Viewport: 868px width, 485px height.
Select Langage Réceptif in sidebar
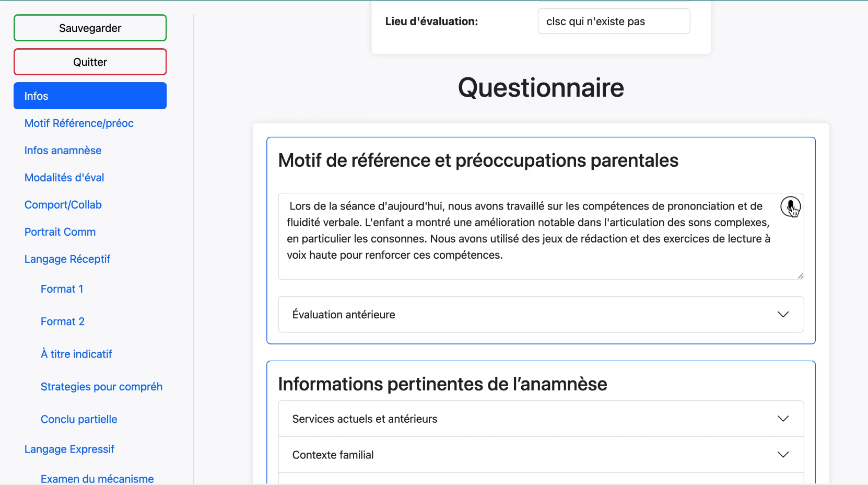tap(67, 259)
